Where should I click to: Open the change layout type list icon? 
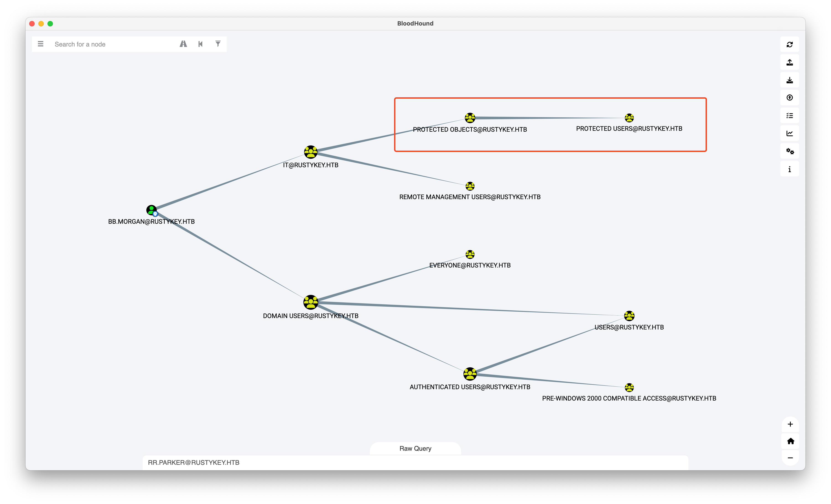pos(789,116)
